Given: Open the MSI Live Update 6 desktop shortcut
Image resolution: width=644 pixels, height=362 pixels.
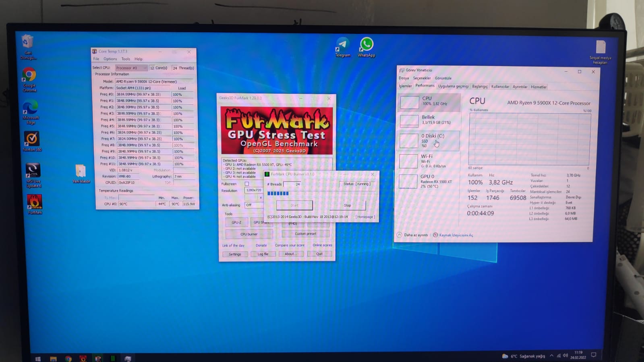Looking at the screenshot, I should (x=33, y=175).
